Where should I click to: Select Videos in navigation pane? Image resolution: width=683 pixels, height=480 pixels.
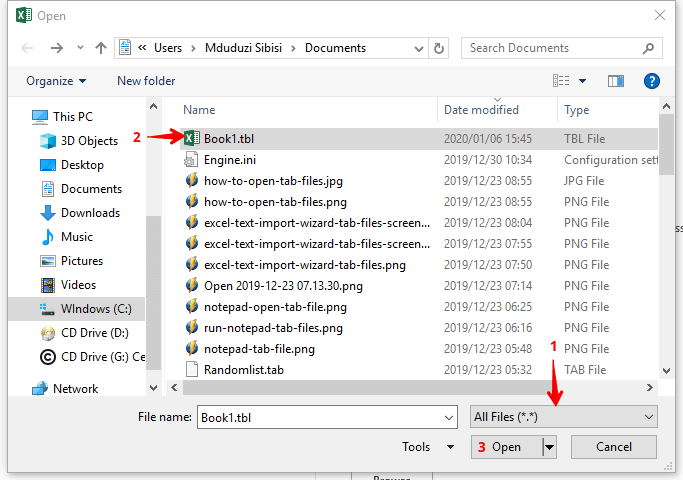[x=68, y=284]
